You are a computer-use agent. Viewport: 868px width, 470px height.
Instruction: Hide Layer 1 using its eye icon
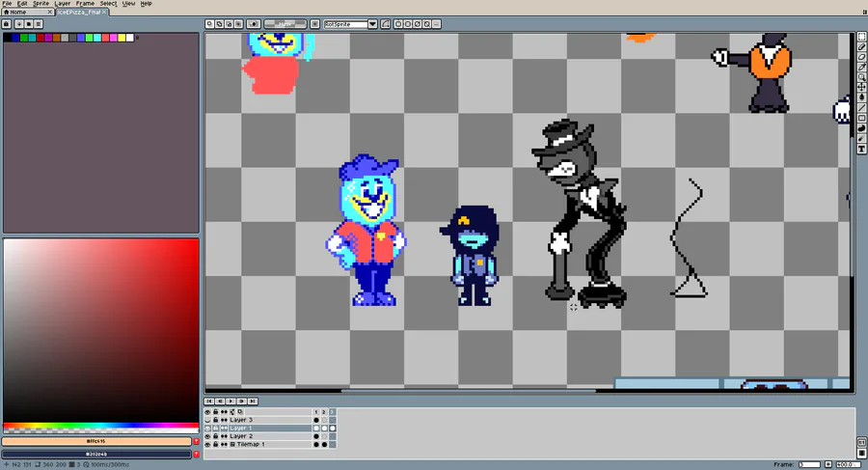click(207, 429)
